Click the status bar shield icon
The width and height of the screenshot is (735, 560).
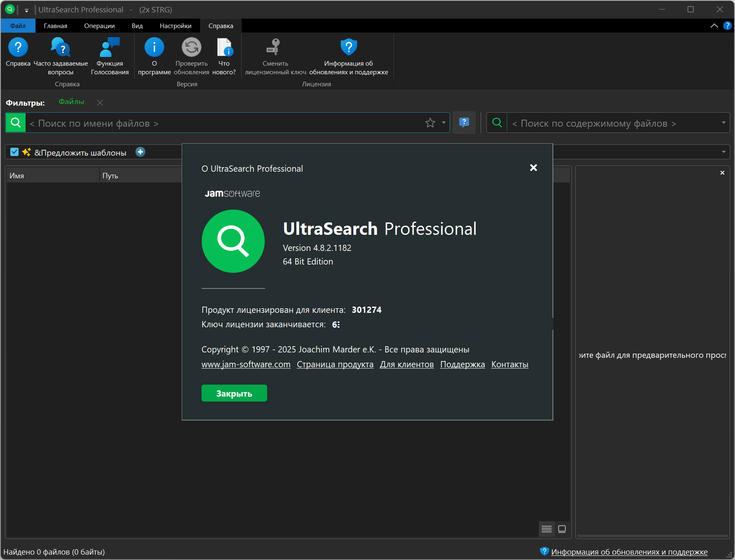[x=544, y=551]
